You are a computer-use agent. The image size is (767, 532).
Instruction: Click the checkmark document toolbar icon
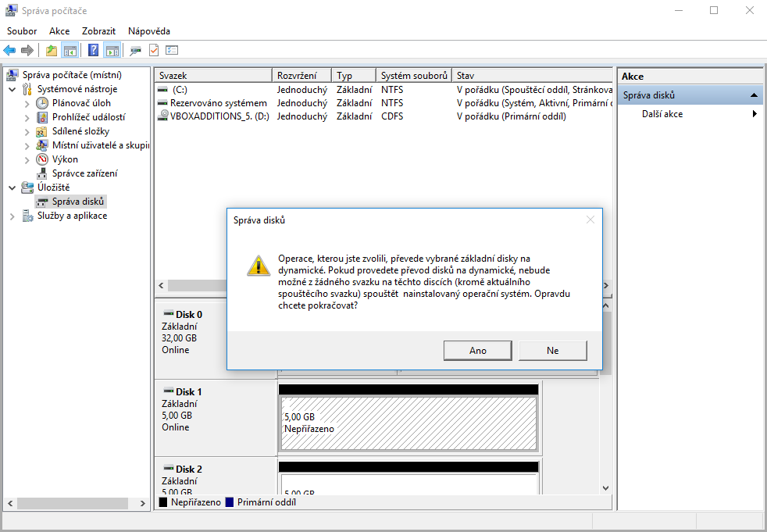click(x=154, y=51)
